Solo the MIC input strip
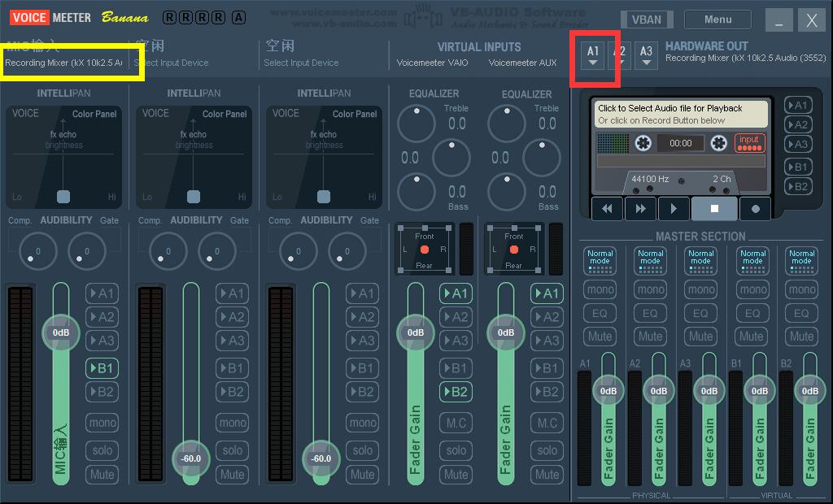This screenshot has height=504, width=833. click(102, 450)
